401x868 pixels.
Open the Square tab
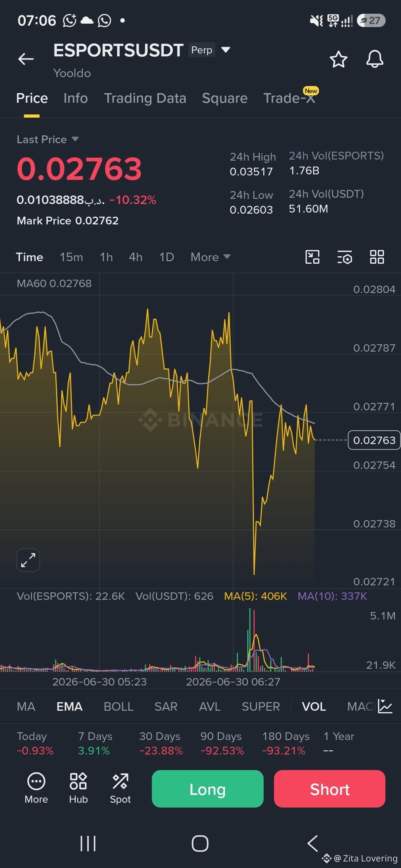(225, 98)
